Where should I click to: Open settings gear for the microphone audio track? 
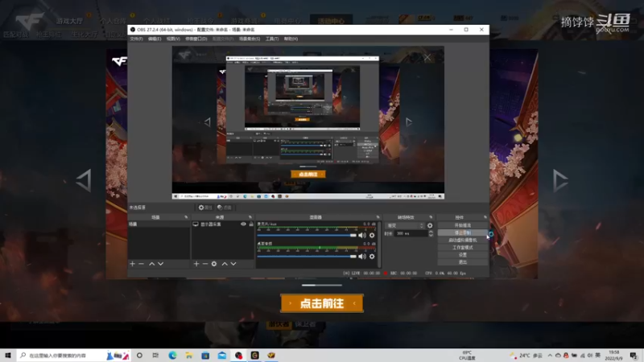tap(372, 235)
